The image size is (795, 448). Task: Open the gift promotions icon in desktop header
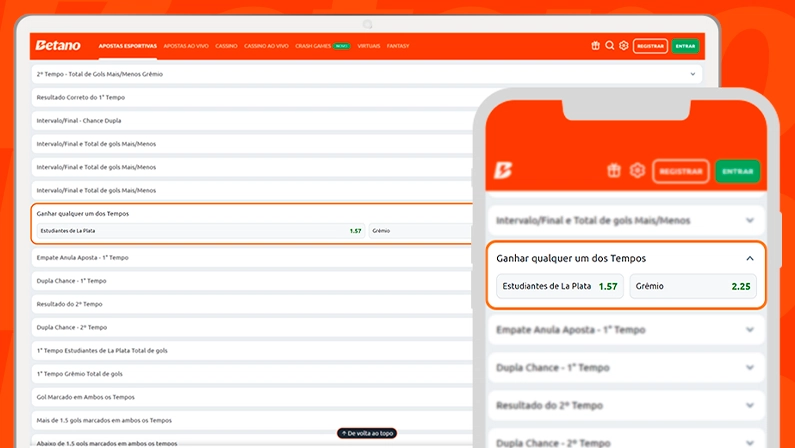(595, 46)
